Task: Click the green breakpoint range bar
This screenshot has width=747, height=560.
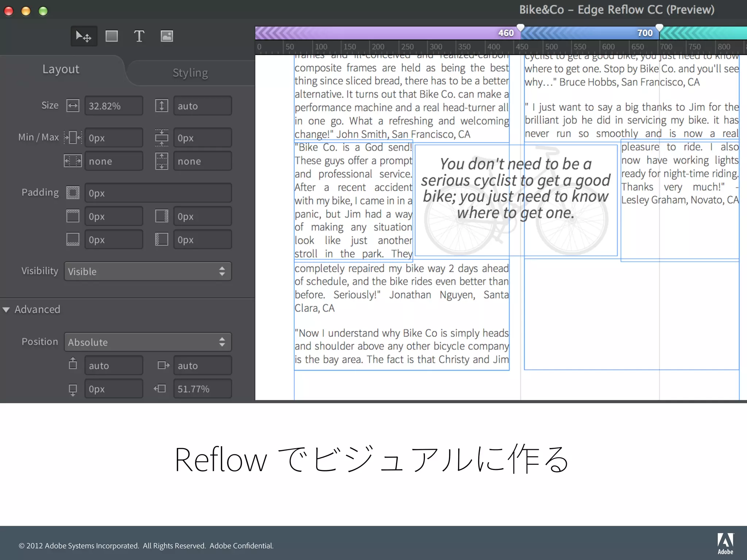Action: (703, 33)
